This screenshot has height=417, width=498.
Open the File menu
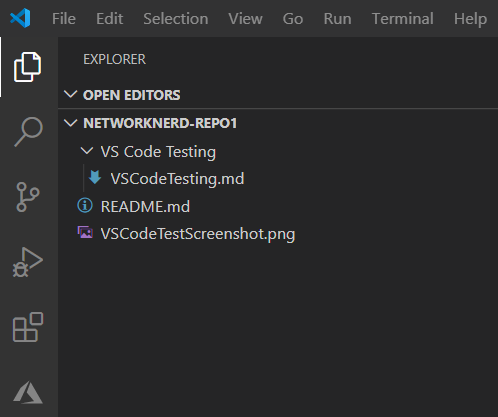tap(64, 18)
